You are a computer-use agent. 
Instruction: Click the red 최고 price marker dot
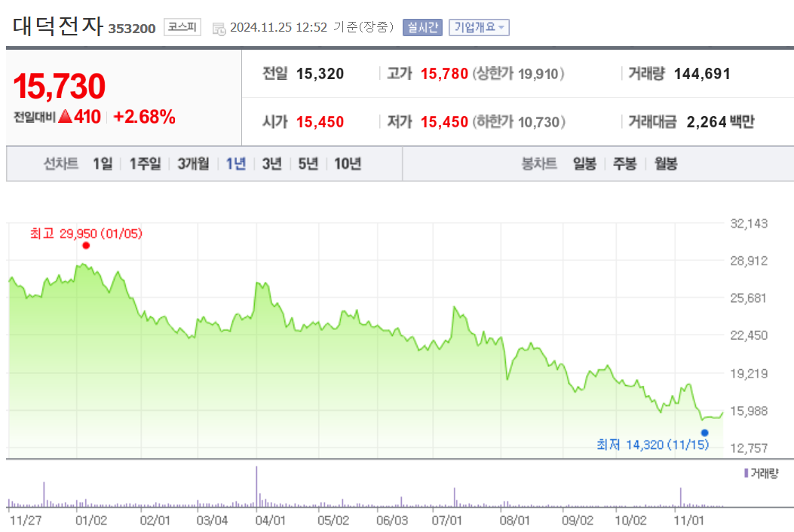(86, 246)
